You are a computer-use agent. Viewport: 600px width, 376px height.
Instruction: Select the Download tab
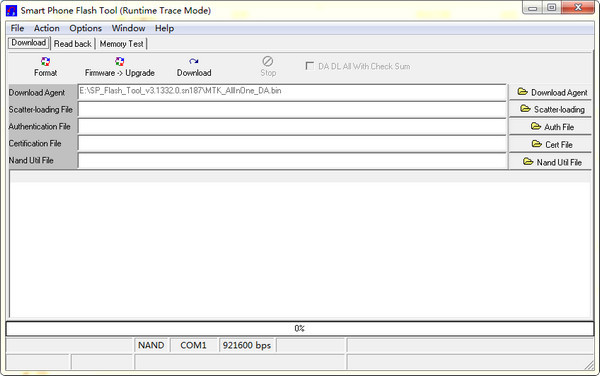[29, 42]
